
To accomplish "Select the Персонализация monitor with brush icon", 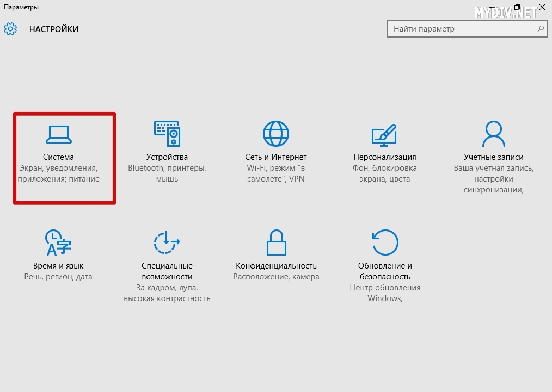I will (x=384, y=134).
